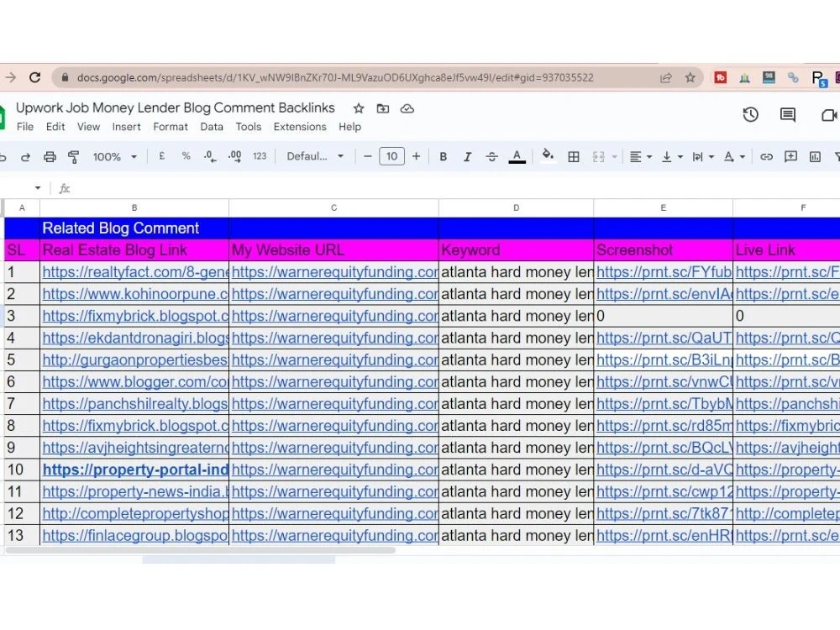
Task: Open the finlacegroup.blogspot link row 13
Action: [x=135, y=536]
